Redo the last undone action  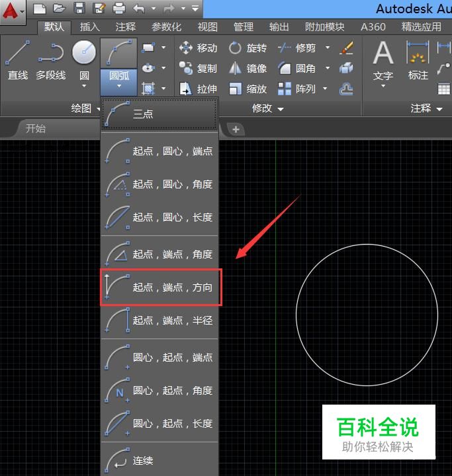click(x=169, y=9)
